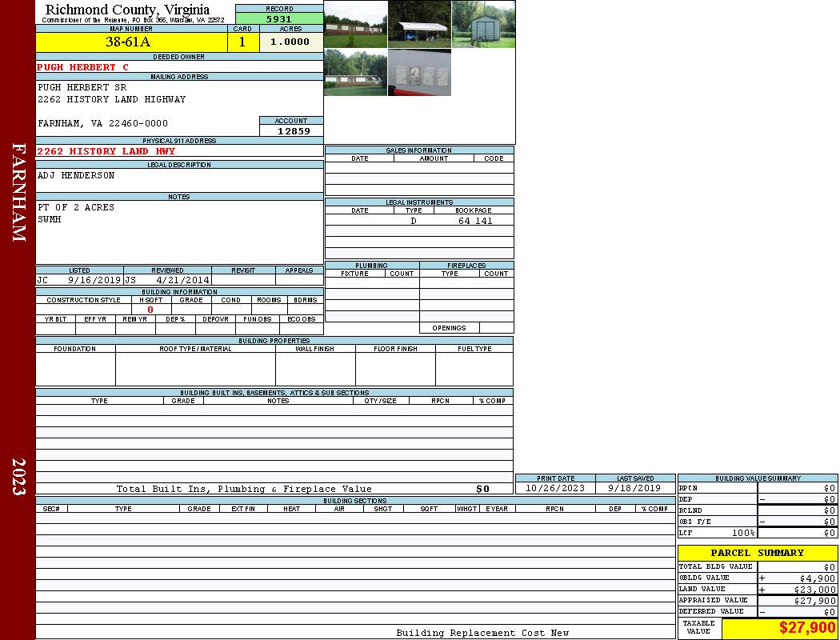Click the account number 12859 field
The width and height of the screenshot is (840, 640).
click(x=293, y=131)
